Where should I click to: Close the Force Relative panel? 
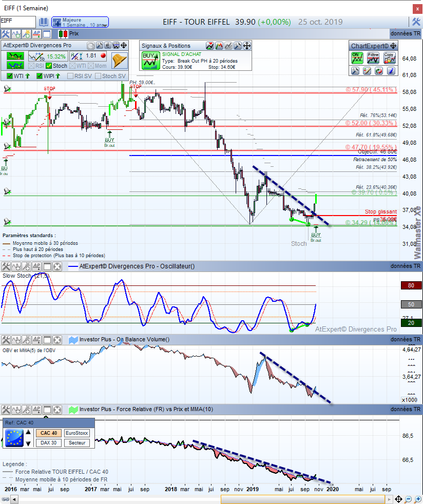tap(57, 410)
